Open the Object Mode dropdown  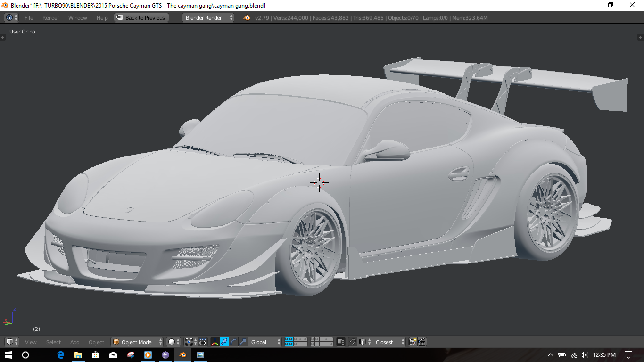coord(137,342)
